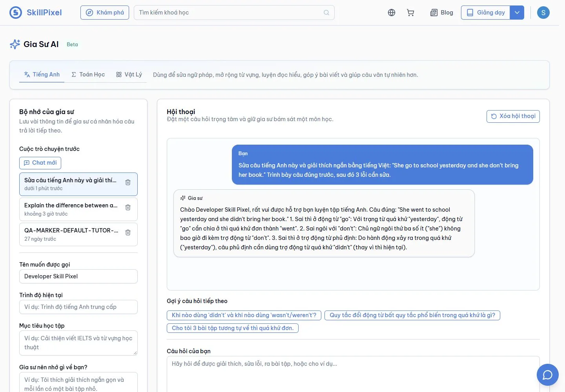The image size is (565, 392).
Task: Select suggestion about irregular verb rules
Action: pos(412,315)
